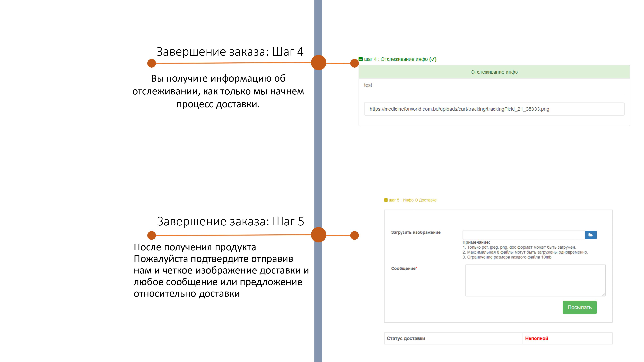Screen dimensions: 644x362
Task: Click note line about 10mb file limit
Action: coord(507,257)
